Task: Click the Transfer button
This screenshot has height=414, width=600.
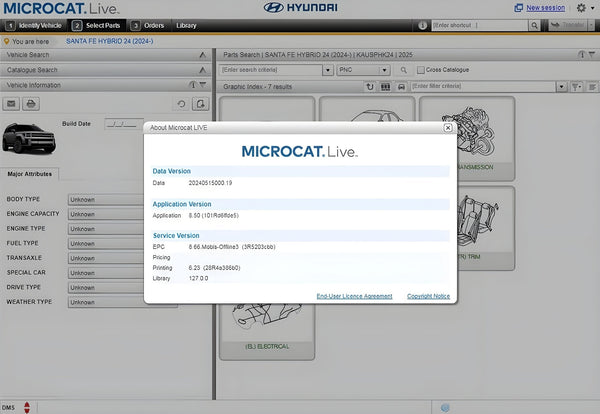Action: pos(568,25)
